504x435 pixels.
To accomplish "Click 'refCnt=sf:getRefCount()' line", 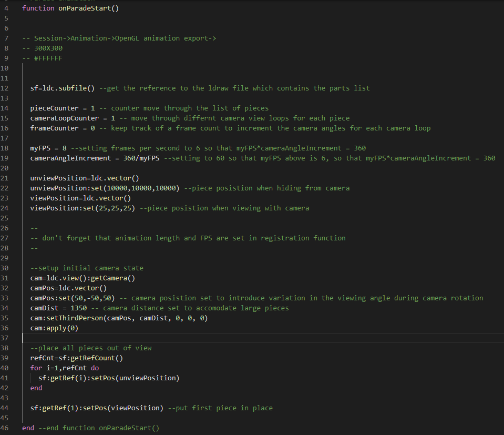I will pos(77,358).
